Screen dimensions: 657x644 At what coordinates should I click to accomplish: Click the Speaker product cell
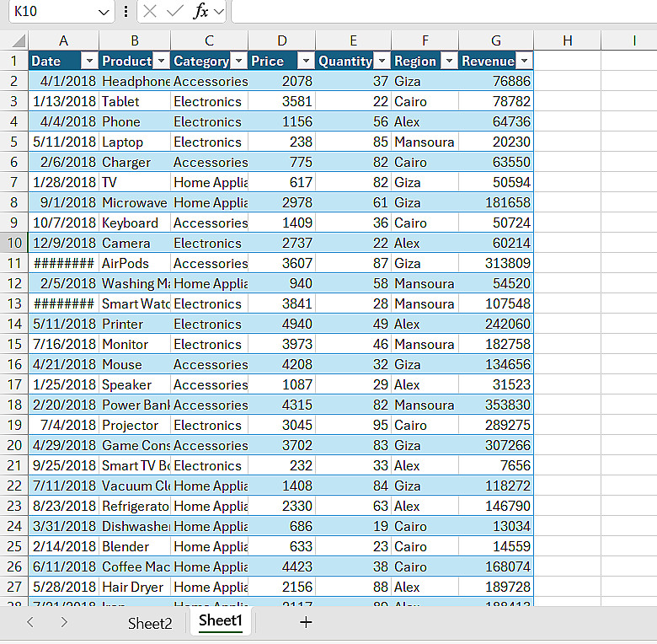[135, 385]
